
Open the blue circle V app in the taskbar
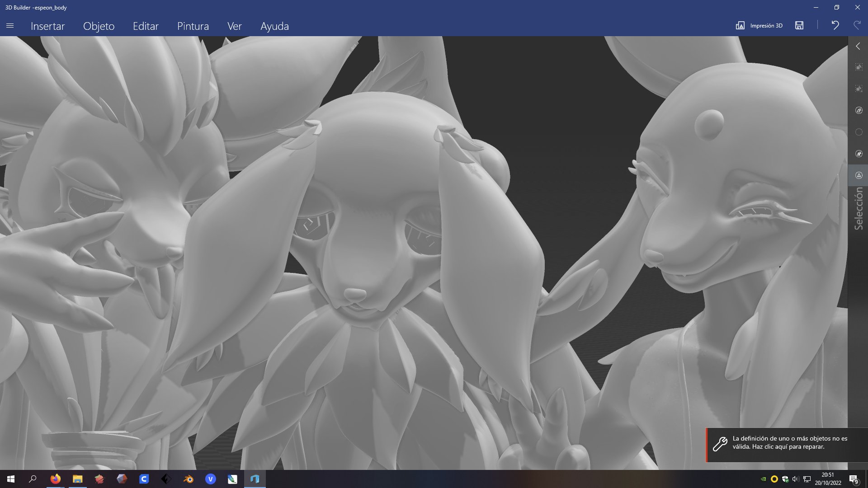click(210, 479)
